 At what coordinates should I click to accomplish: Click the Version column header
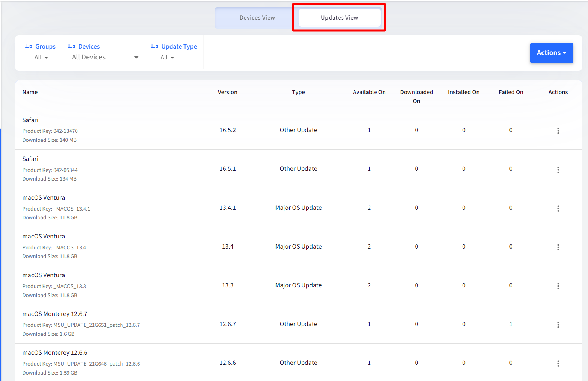(x=227, y=92)
